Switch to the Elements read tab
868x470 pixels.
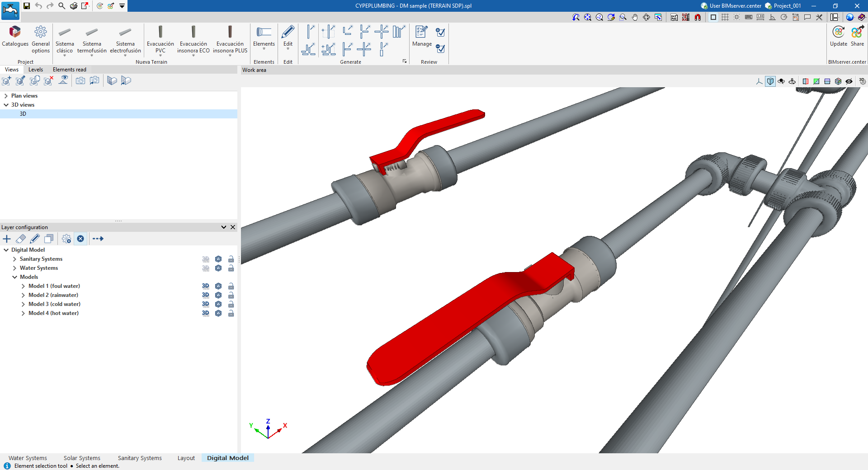pos(70,70)
